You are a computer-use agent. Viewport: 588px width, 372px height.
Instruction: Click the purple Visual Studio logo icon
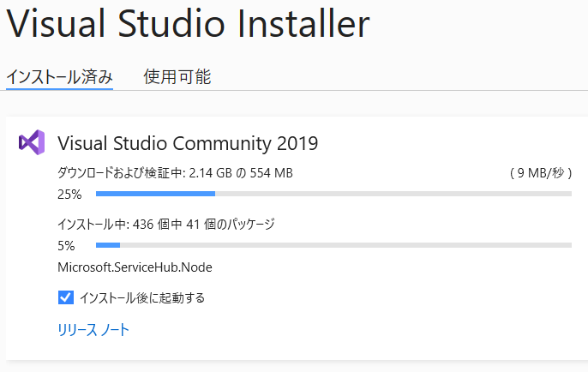point(32,142)
